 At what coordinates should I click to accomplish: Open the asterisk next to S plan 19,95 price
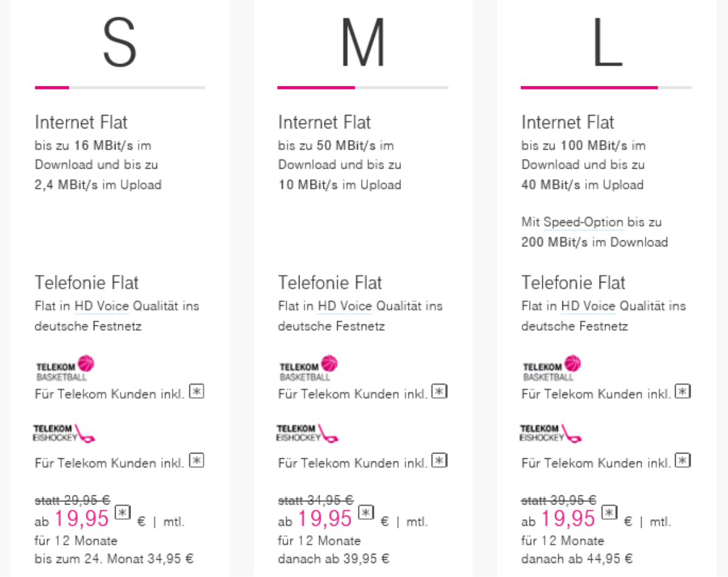(x=122, y=512)
